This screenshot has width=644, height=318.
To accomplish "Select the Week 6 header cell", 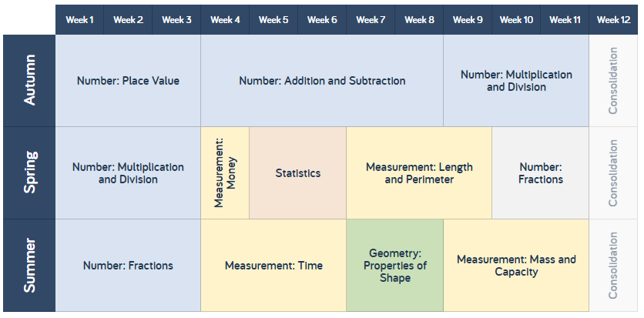I will (x=322, y=20).
